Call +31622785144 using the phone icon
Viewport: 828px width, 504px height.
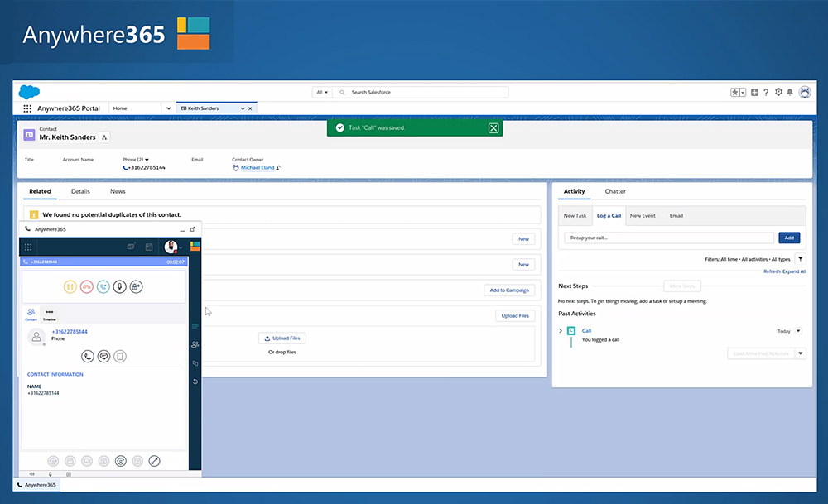(x=88, y=356)
